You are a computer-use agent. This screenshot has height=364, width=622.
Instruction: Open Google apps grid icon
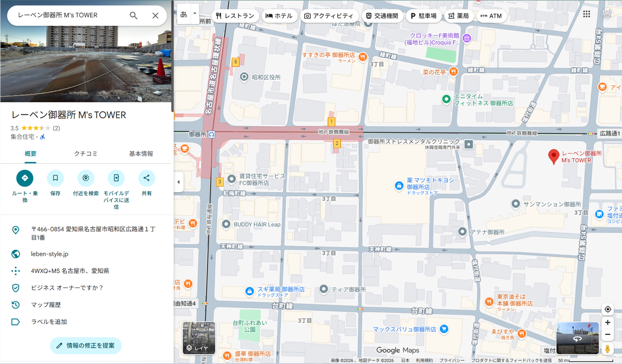point(587,14)
